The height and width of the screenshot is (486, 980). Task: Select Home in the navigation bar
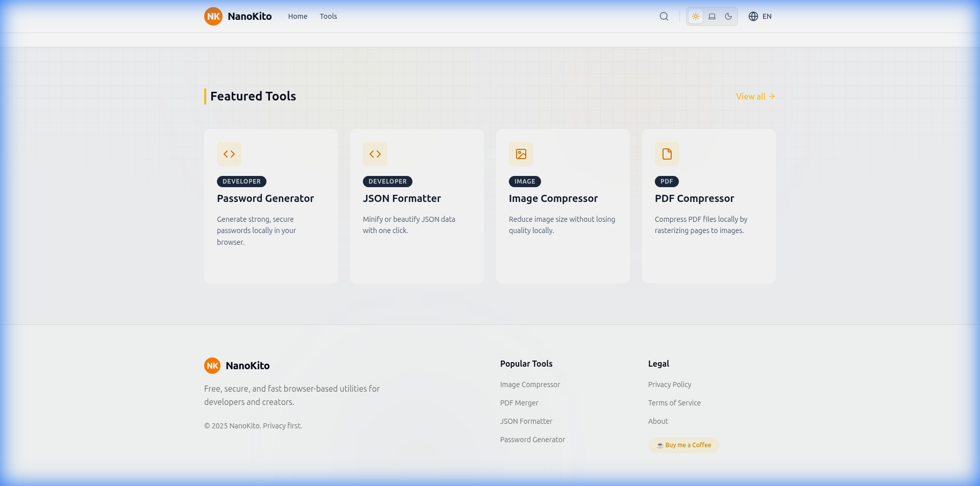(x=297, y=16)
